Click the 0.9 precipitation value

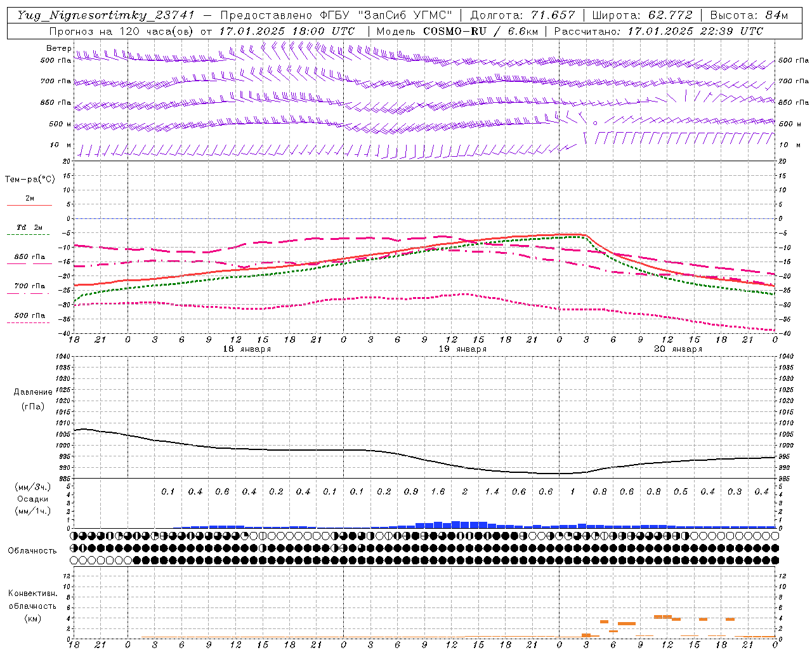click(411, 491)
